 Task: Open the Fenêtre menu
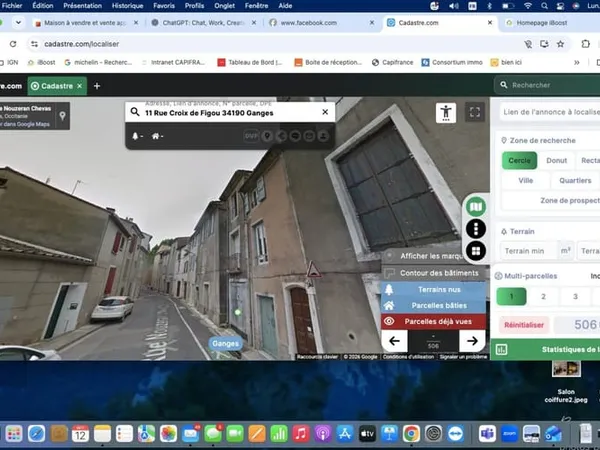pos(256,6)
